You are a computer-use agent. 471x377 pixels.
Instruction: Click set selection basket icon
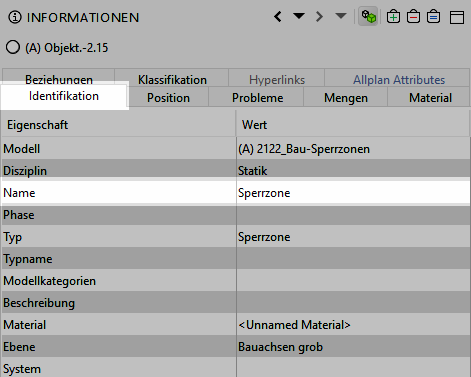coord(433,16)
